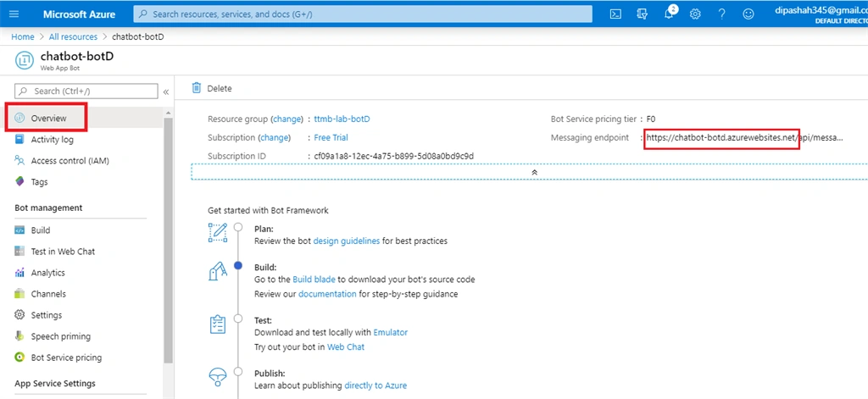Click the magnifier in the top search bar
This screenshot has height=399, width=868.
(x=142, y=14)
